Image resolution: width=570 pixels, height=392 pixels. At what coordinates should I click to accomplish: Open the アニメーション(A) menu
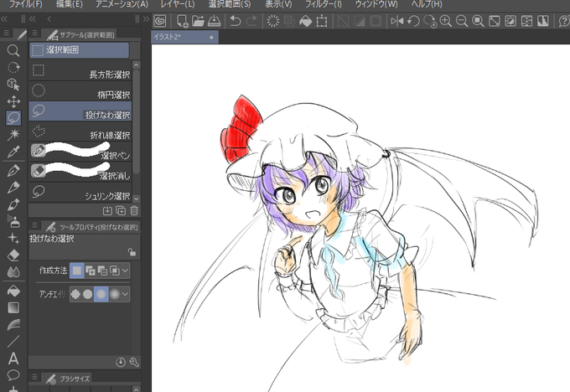pyautogui.click(x=122, y=4)
